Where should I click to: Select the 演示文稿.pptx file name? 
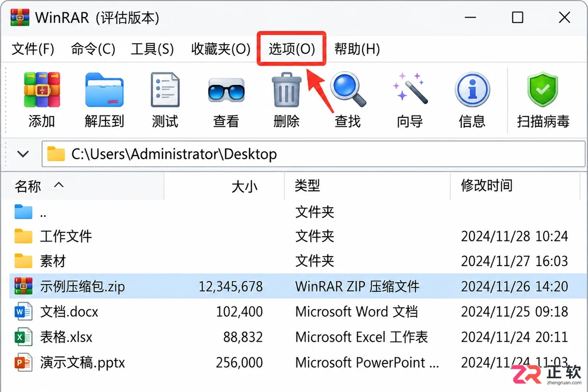point(83,363)
